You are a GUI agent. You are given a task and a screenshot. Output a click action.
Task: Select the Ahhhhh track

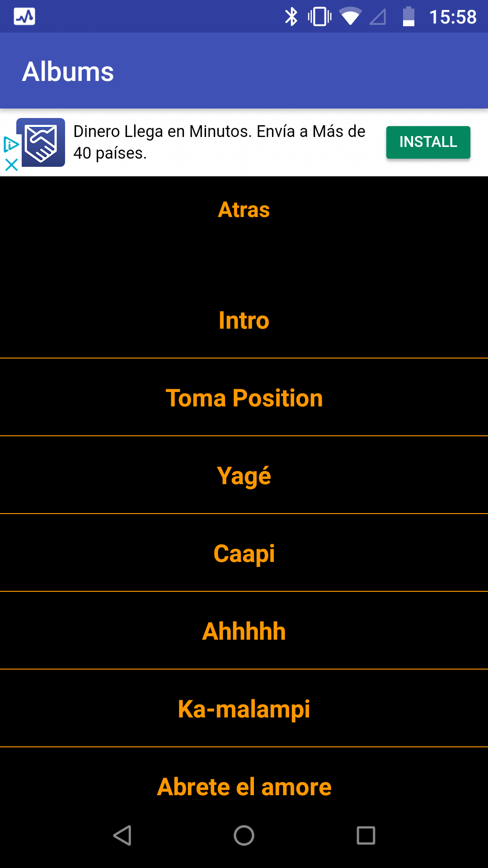click(x=244, y=631)
